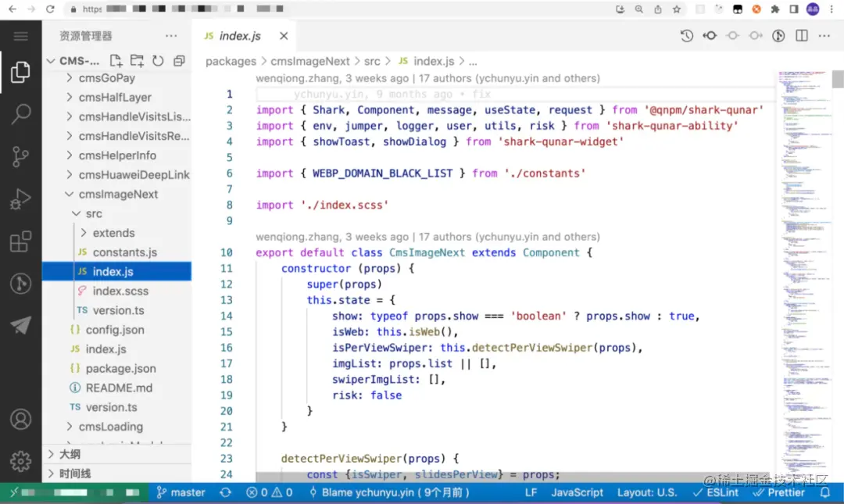Open Layout: U.S. status item
The height and width of the screenshot is (504, 844).
[x=647, y=492]
